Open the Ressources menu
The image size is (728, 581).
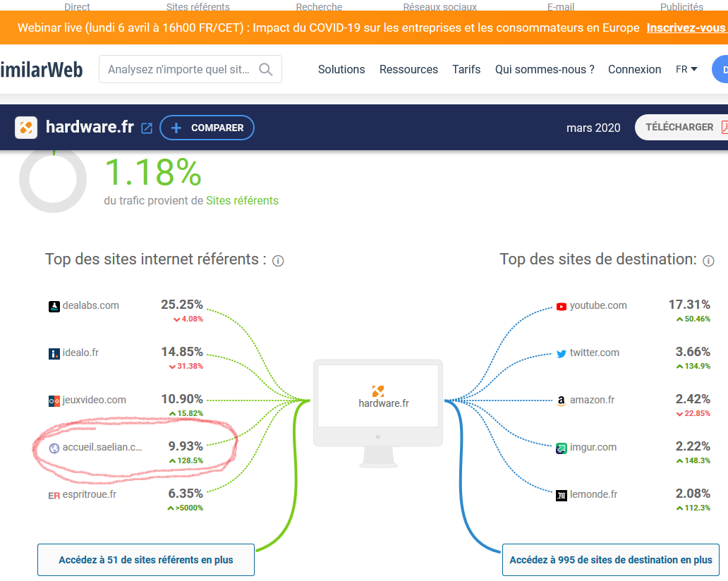(408, 69)
